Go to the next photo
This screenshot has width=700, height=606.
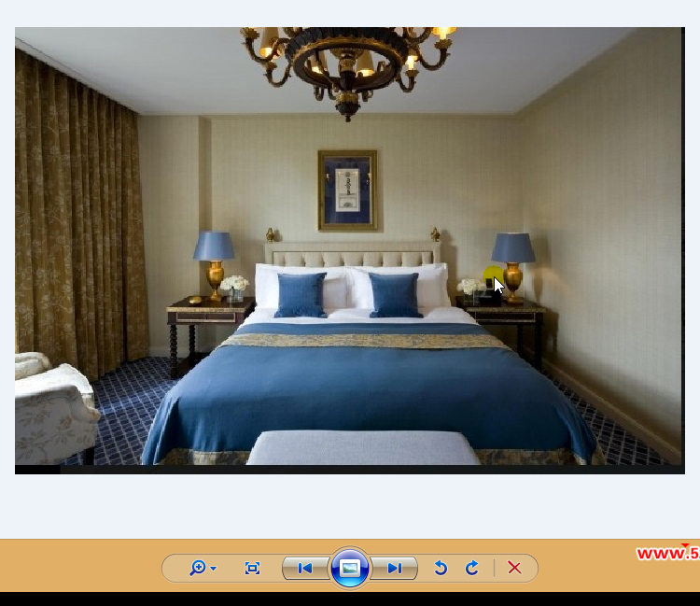[x=395, y=568]
